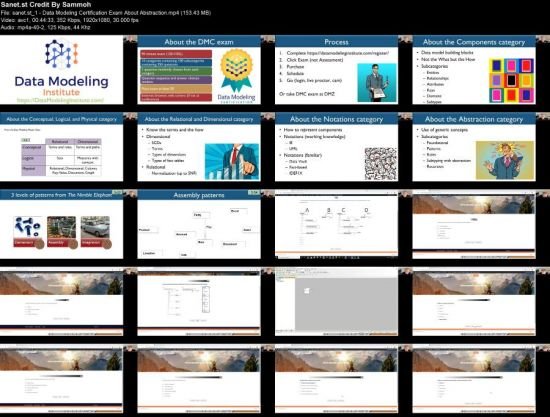This screenshot has width=550, height=417.
Task: Click 'Go (login, live proctor, cam)' step
Action: tap(314, 80)
